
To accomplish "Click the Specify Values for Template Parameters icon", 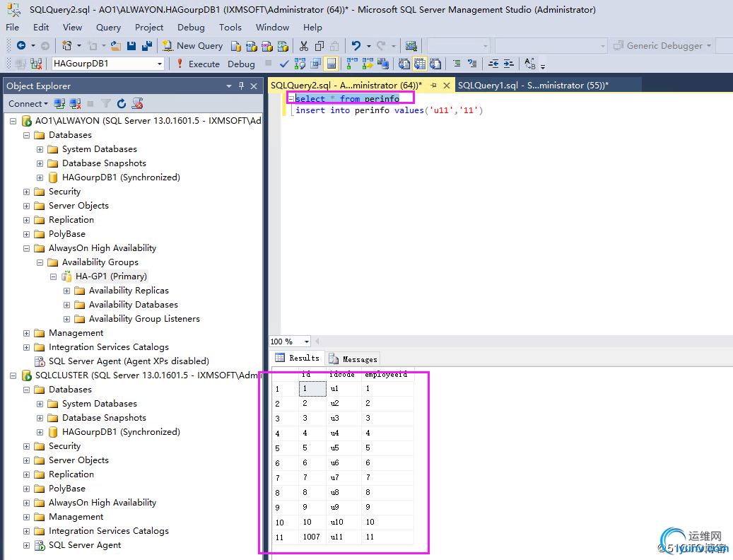I will pos(529,64).
